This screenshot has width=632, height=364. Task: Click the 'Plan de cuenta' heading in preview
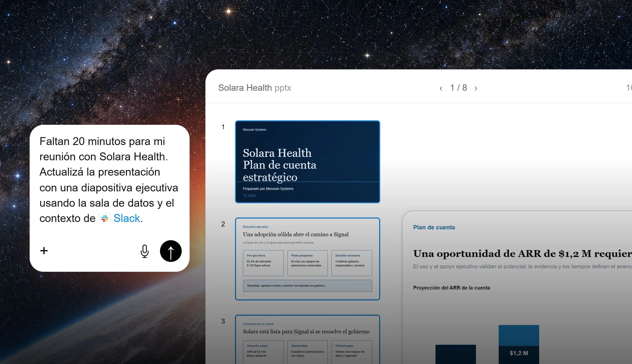click(434, 227)
